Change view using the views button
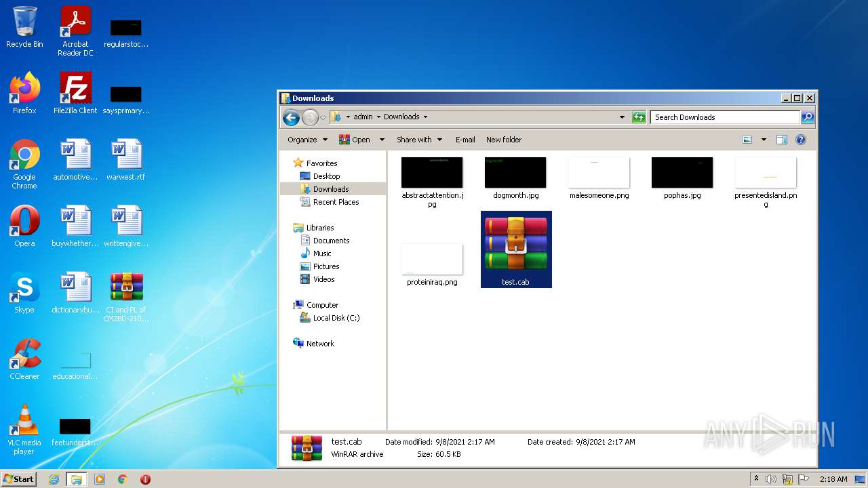868x488 pixels. coord(747,140)
